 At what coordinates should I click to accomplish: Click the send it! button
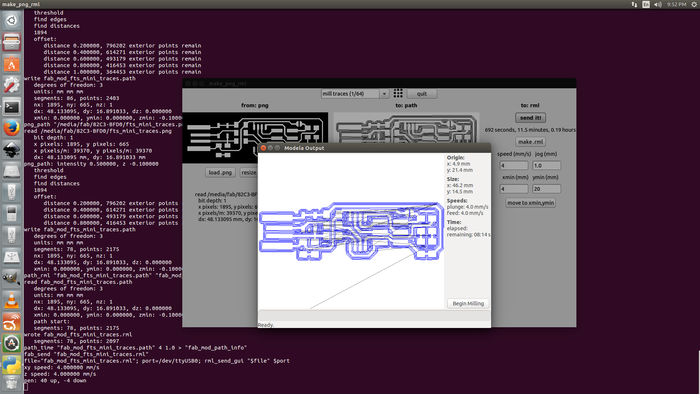pos(530,118)
